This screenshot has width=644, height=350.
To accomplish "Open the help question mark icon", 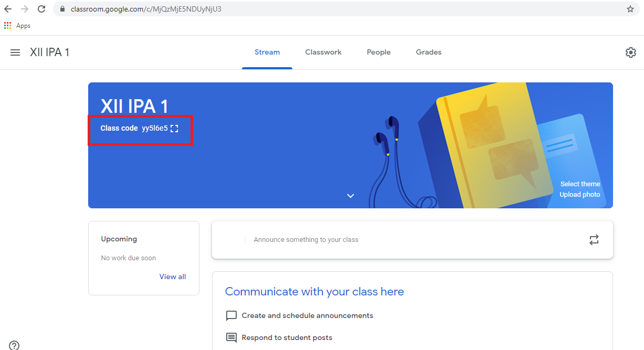I will click(14, 345).
